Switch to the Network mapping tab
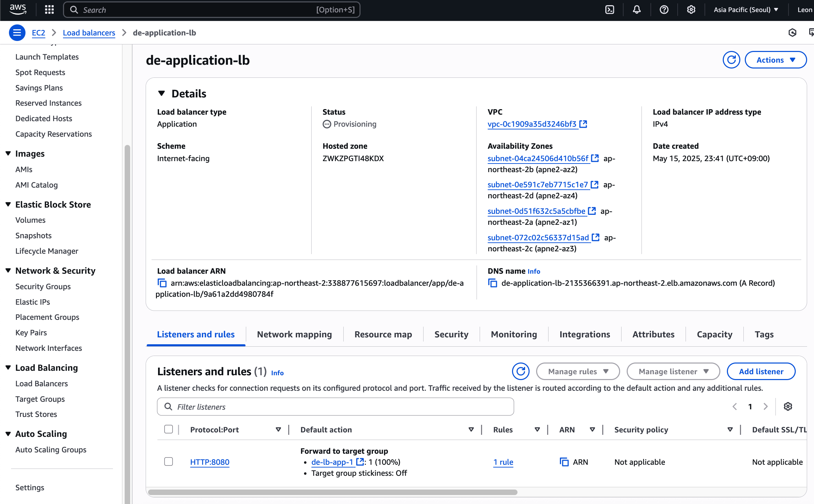 click(x=294, y=334)
